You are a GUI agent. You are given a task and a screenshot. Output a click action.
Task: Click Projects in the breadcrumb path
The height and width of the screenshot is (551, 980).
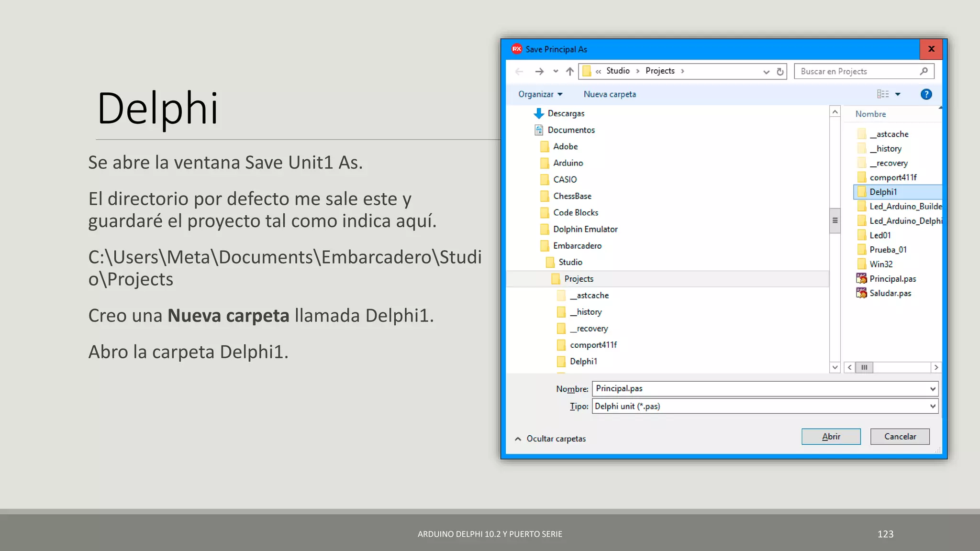660,71
